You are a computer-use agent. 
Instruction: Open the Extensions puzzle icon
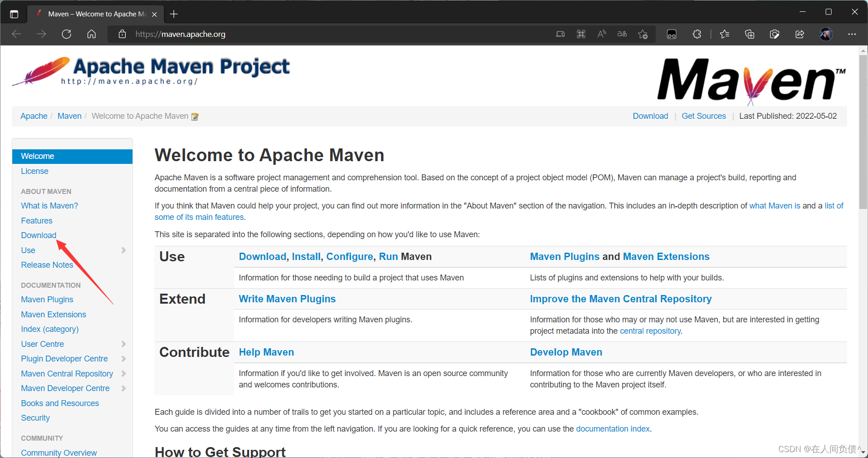pos(697,34)
